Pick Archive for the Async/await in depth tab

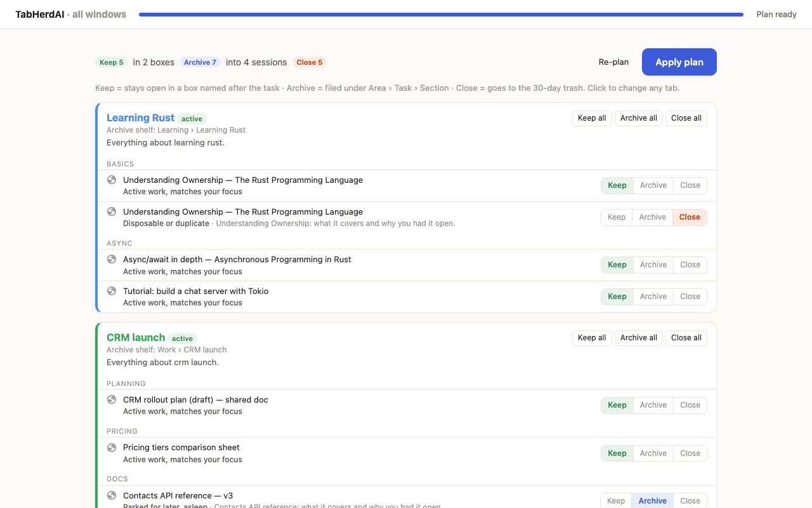(x=653, y=265)
